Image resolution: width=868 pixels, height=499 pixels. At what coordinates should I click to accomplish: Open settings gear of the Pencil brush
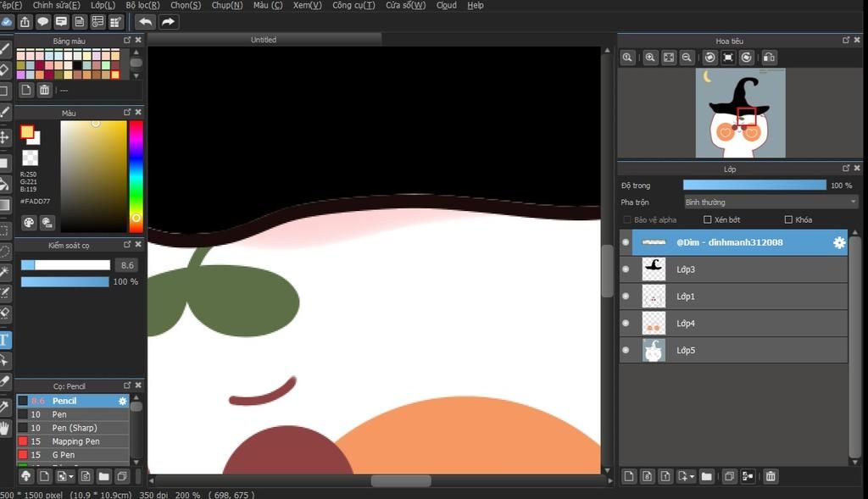tap(123, 401)
